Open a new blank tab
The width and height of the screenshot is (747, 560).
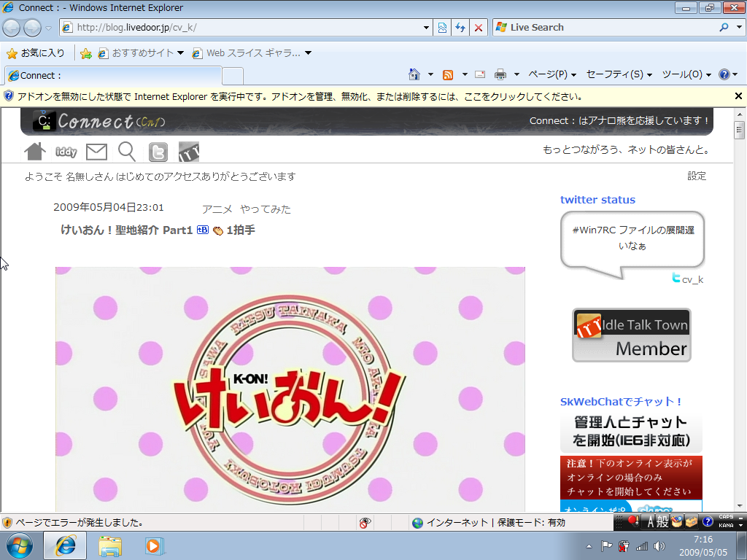tap(233, 76)
